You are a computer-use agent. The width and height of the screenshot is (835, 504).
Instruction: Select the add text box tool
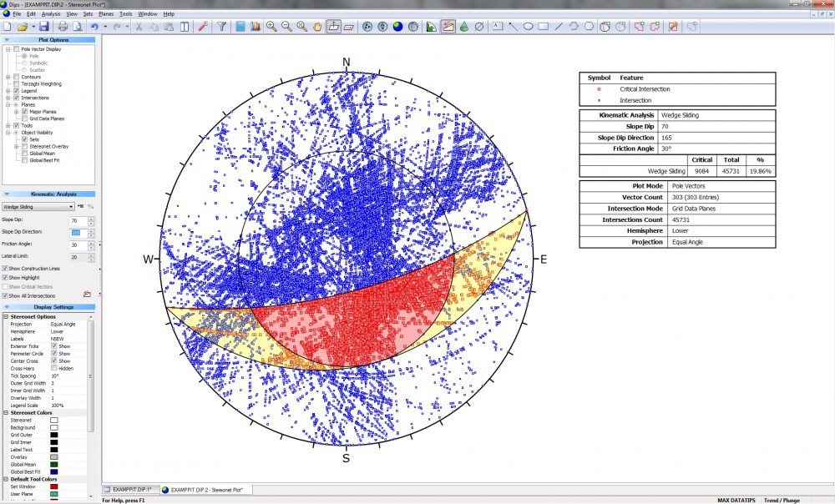point(498,26)
